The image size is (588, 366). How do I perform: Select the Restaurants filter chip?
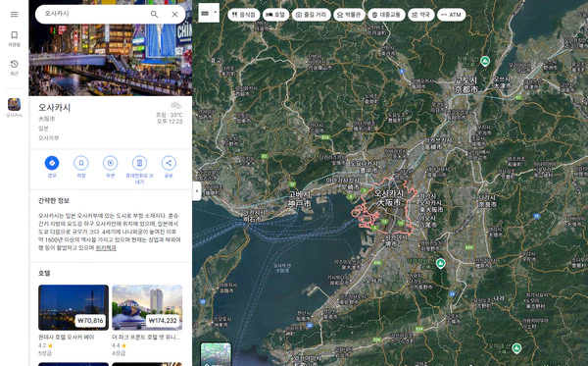(x=244, y=15)
